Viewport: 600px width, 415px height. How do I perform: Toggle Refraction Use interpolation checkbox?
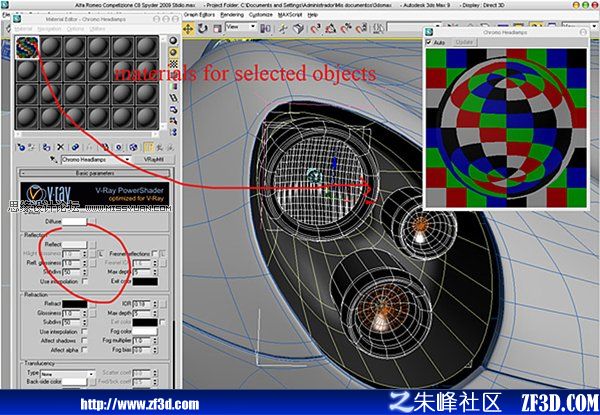point(85,332)
